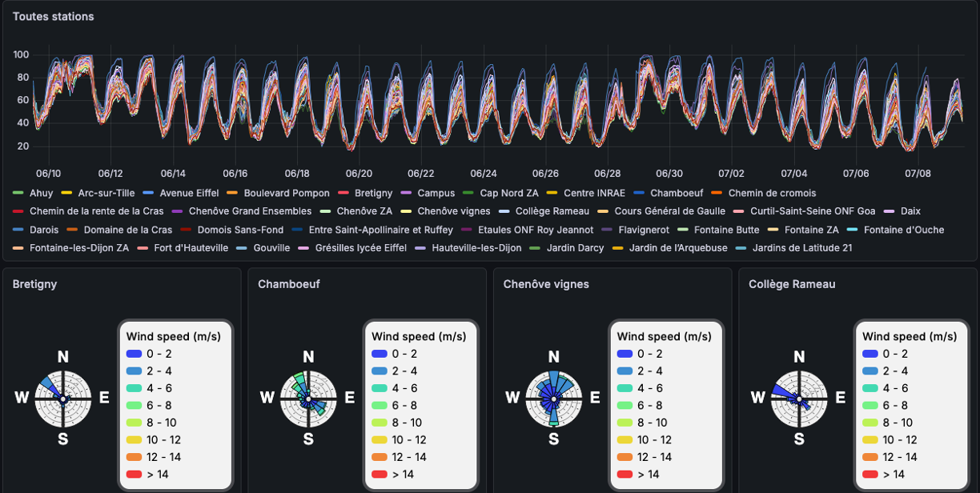Viewport: 980px width, 493px height.
Task: Select the Fontaine d'Ouche legend entry
Action: point(904,230)
